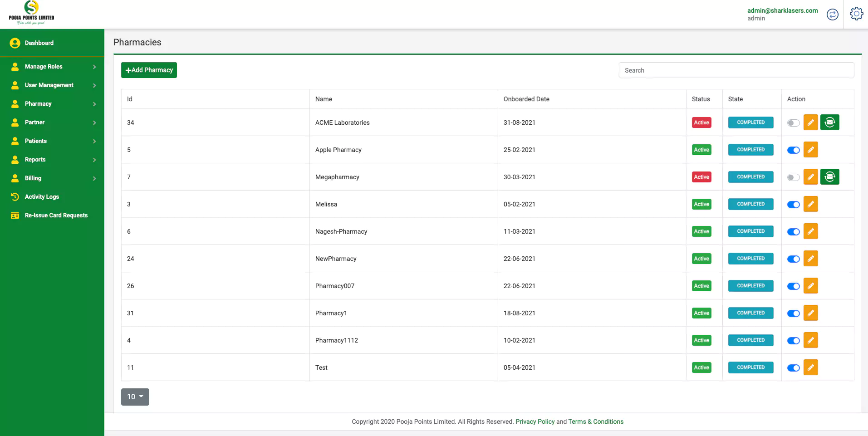This screenshot has height=436, width=868.
Task: Edit NewPharmacy with the pencil icon
Action: click(810, 259)
